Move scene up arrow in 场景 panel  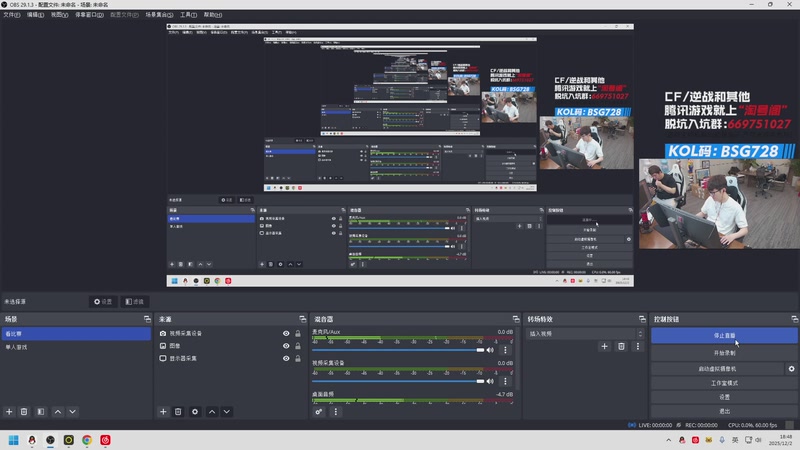[58, 412]
